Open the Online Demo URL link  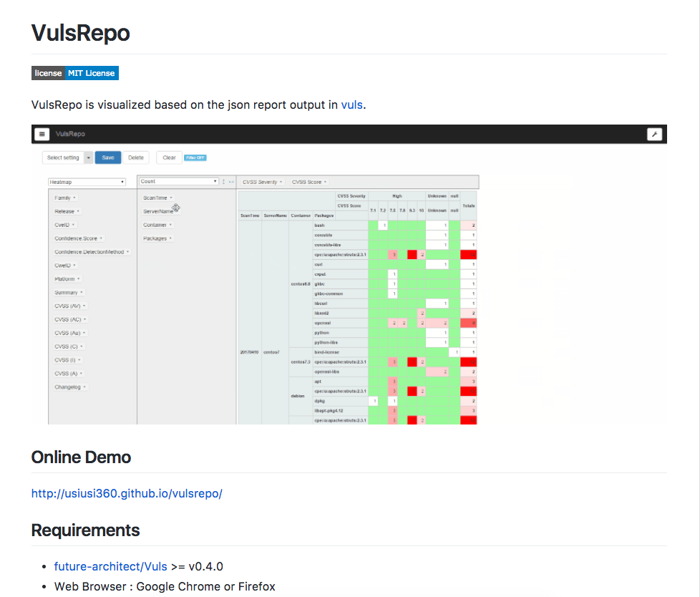click(x=127, y=493)
